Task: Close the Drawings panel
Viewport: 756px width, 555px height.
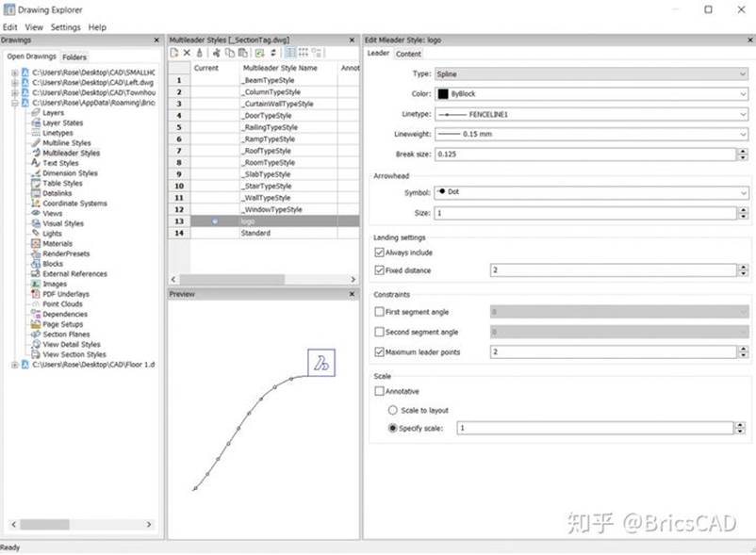Action: (x=156, y=40)
